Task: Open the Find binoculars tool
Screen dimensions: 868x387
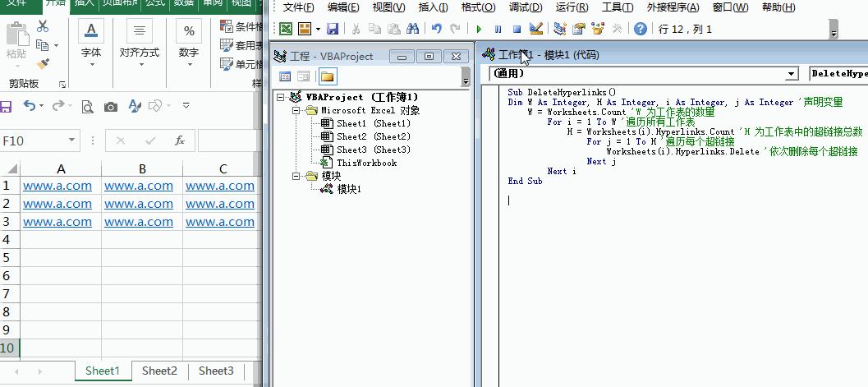Action: click(x=412, y=29)
